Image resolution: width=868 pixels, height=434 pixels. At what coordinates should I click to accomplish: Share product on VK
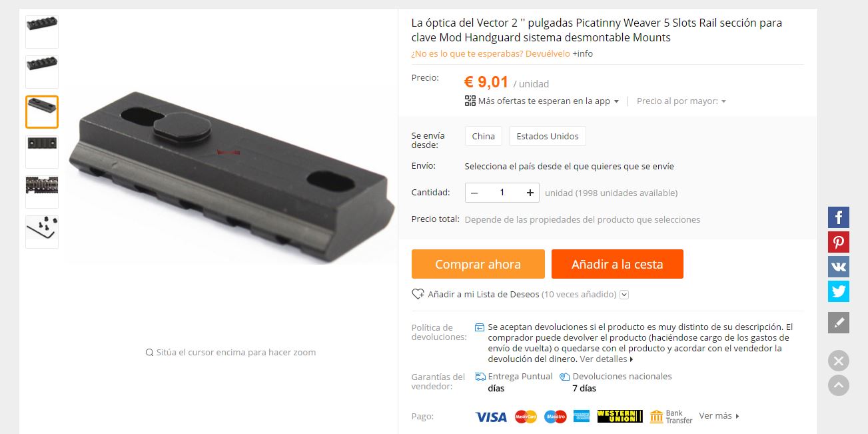point(839,267)
